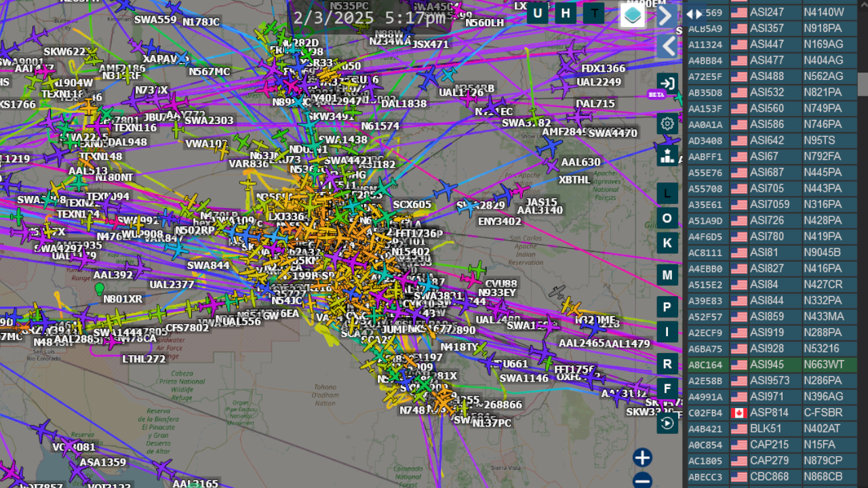Select the AAL392 aircraft label on map
The height and width of the screenshot is (488, 868).
click(113, 275)
